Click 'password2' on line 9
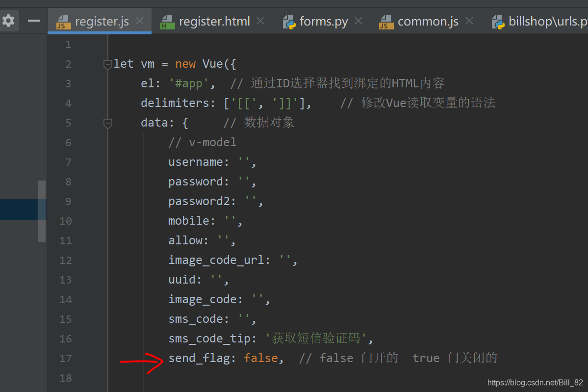This screenshot has height=392, width=588. [x=199, y=201]
